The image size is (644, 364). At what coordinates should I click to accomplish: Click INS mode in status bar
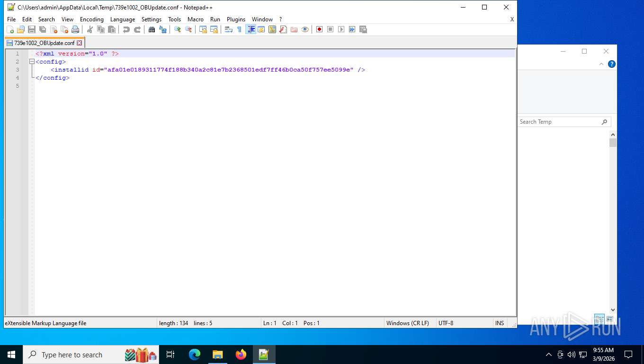pyautogui.click(x=500, y=323)
